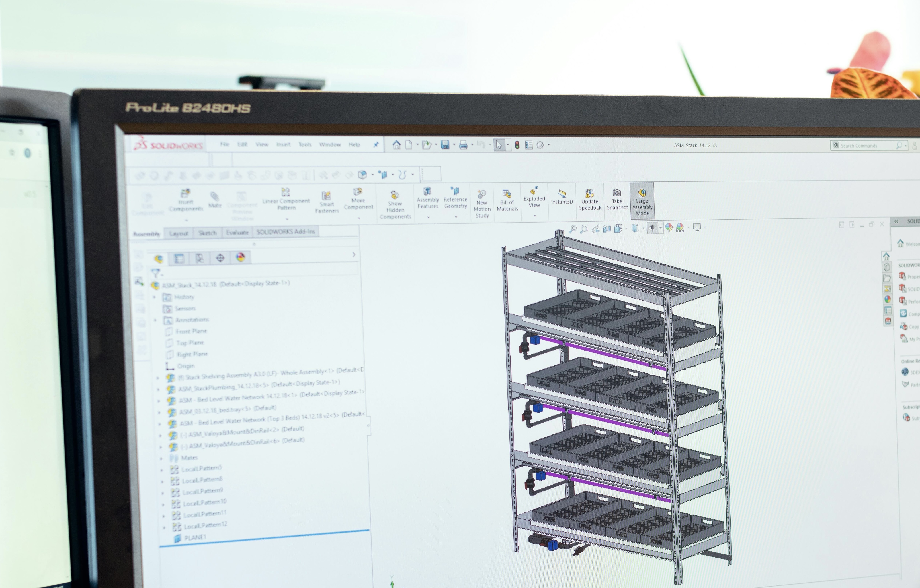Open the Assembly Features dropdown arrow
Screen dimensions: 920x588
pyautogui.click(x=428, y=217)
